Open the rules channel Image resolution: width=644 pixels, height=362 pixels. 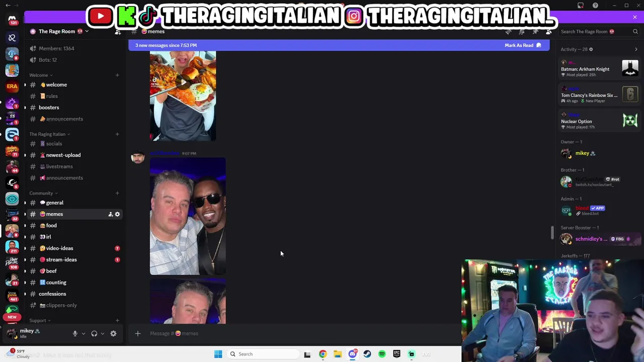click(74, 96)
